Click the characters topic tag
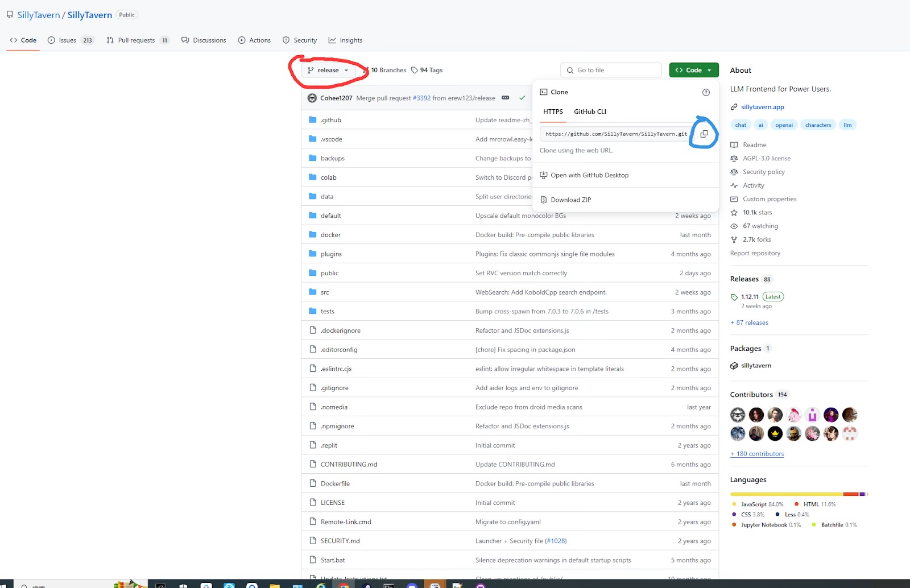Image resolution: width=910 pixels, height=588 pixels. click(x=818, y=125)
